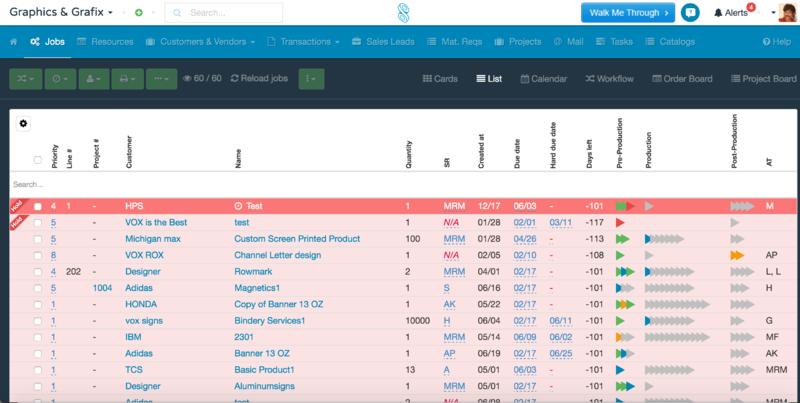Open the home icon in navigation bar
800x403 pixels.
[x=13, y=42]
